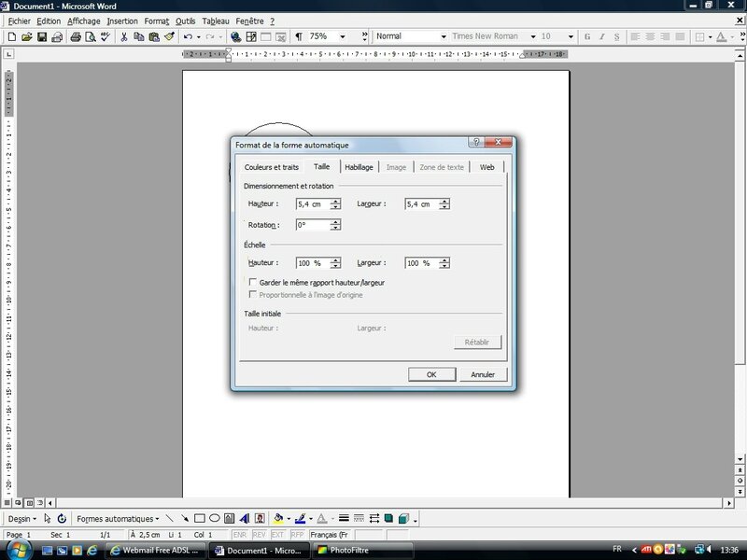Open the Zoom 75% dropdown
Viewport: 747px width, 560px height.
pyautogui.click(x=342, y=37)
